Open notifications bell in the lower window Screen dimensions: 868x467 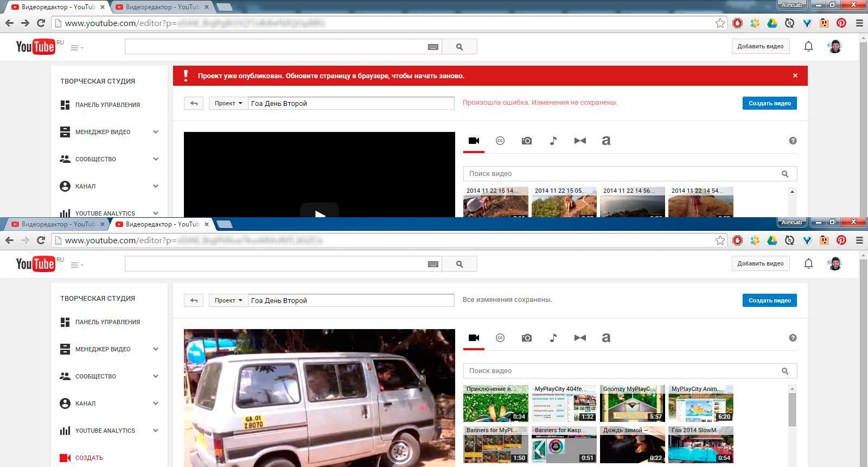click(808, 263)
